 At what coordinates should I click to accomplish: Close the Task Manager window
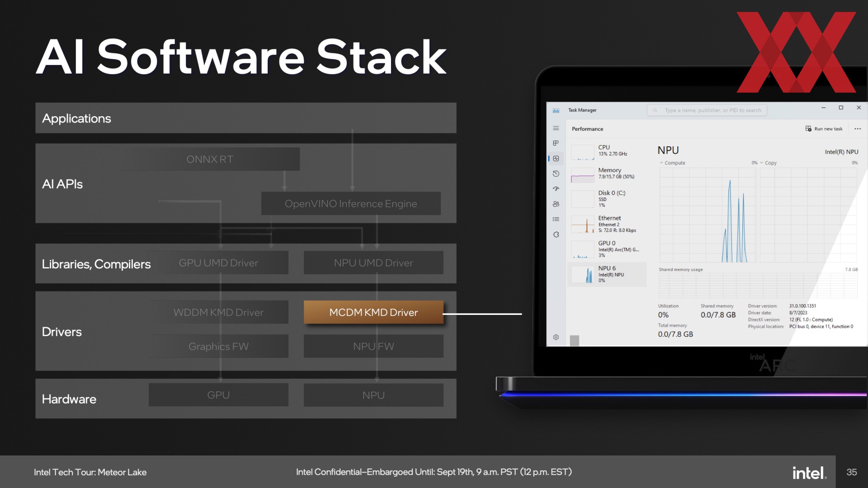(859, 108)
